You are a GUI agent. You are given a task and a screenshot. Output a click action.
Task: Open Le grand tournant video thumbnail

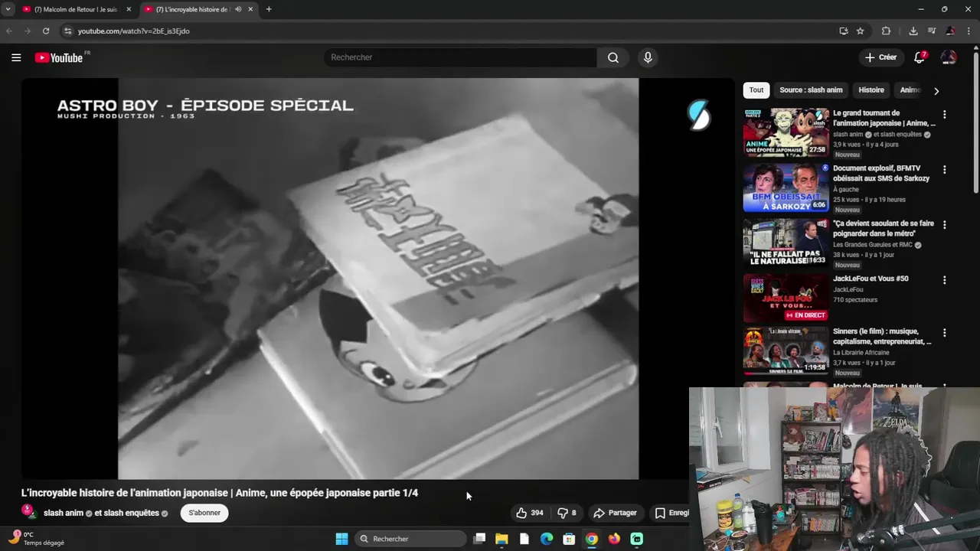tap(786, 132)
